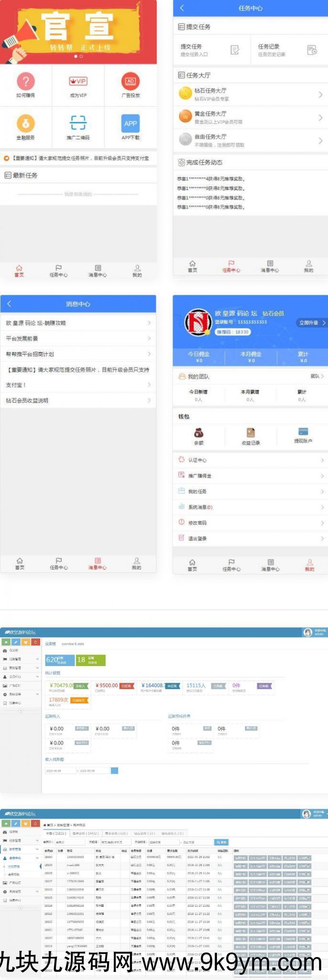The width and height of the screenshot is (328, 980).
Task: Switch to the 普通会员 (14442) tab
Action: 85,834
